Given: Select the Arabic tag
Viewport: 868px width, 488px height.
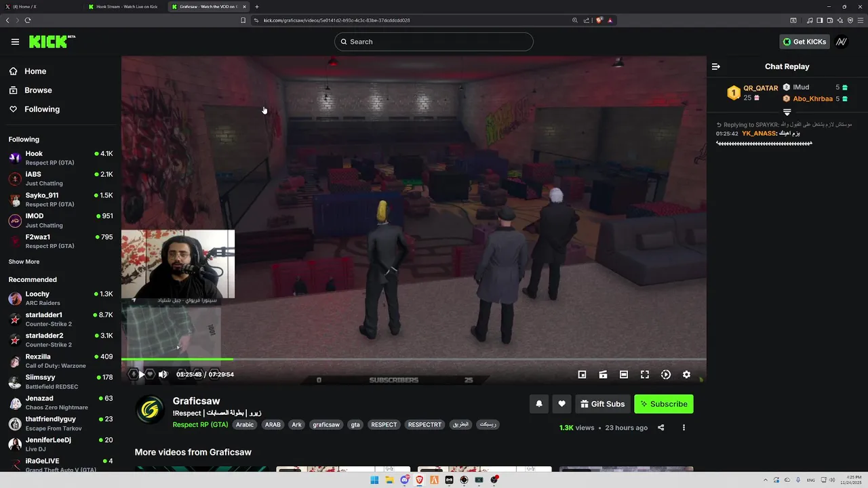Looking at the screenshot, I should pos(245,425).
